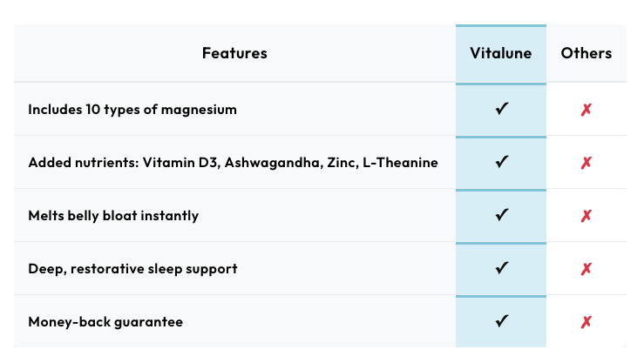
Task: Click 'Includes 10 types of magnesium' text
Action: (x=132, y=110)
